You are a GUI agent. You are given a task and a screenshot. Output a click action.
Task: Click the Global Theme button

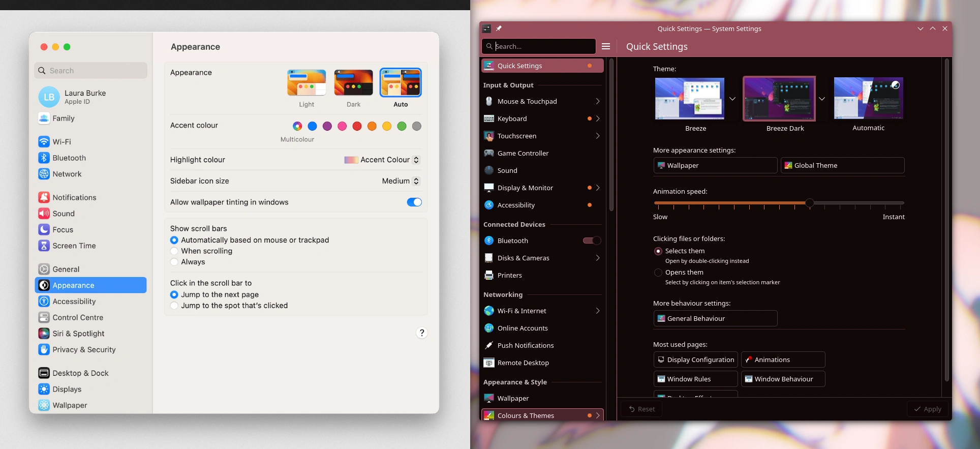point(842,165)
